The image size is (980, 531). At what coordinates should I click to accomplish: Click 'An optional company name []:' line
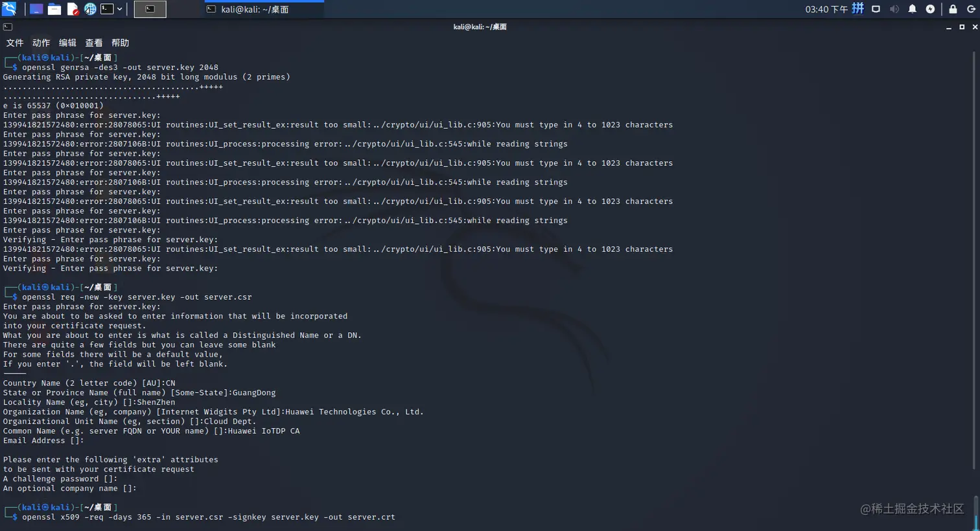tap(70, 489)
